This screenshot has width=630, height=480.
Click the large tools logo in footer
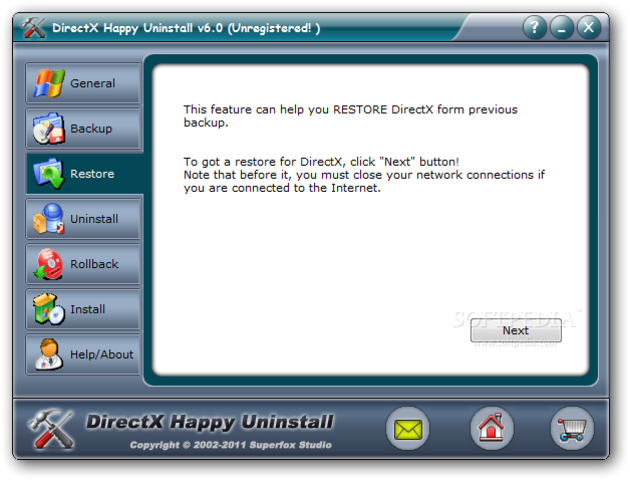[51, 429]
